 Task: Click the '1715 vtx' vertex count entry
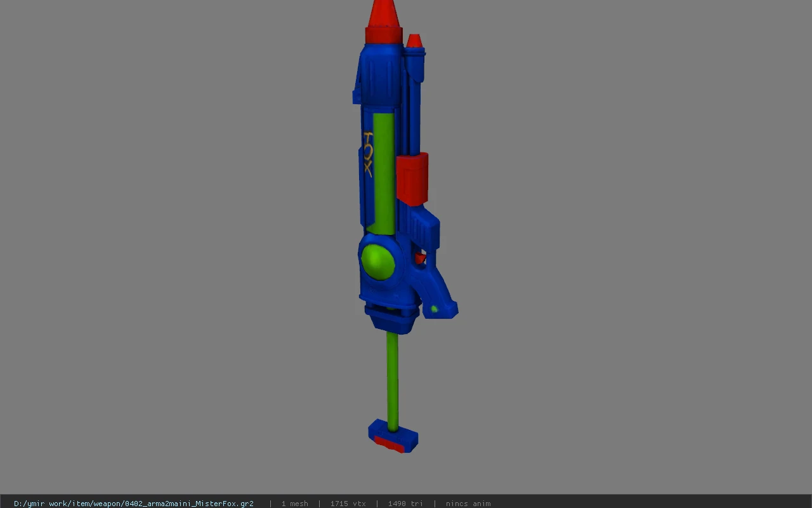click(348, 504)
